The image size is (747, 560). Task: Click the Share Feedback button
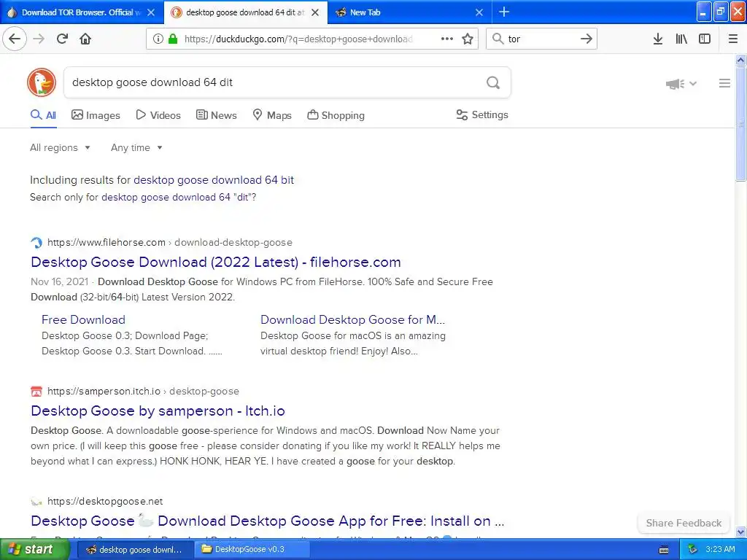(684, 523)
